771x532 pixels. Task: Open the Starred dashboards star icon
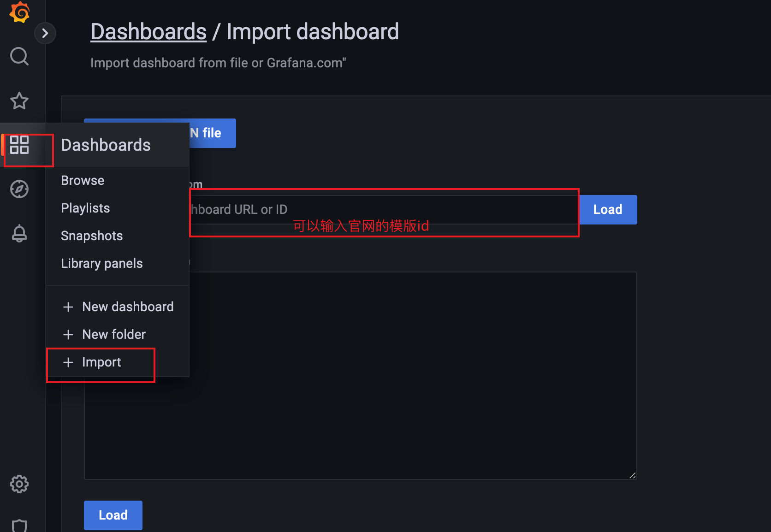tap(19, 100)
